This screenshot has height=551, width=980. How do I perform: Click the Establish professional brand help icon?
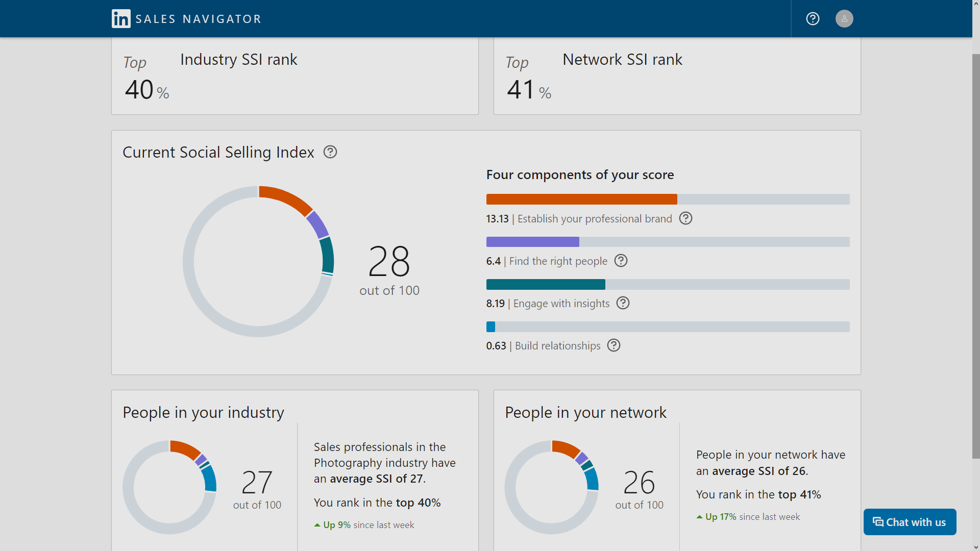pyautogui.click(x=686, y=219)
